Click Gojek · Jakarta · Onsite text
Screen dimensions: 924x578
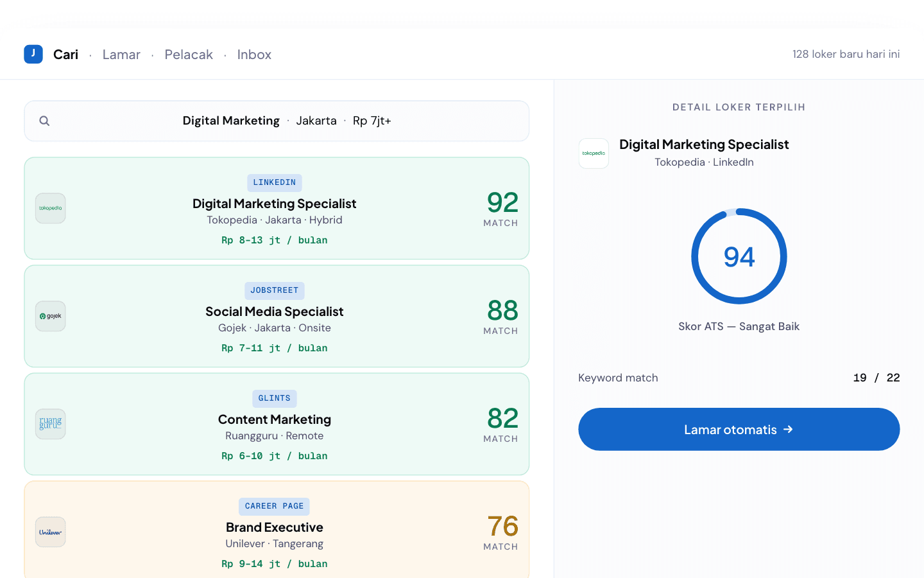(x=275, y=328)
